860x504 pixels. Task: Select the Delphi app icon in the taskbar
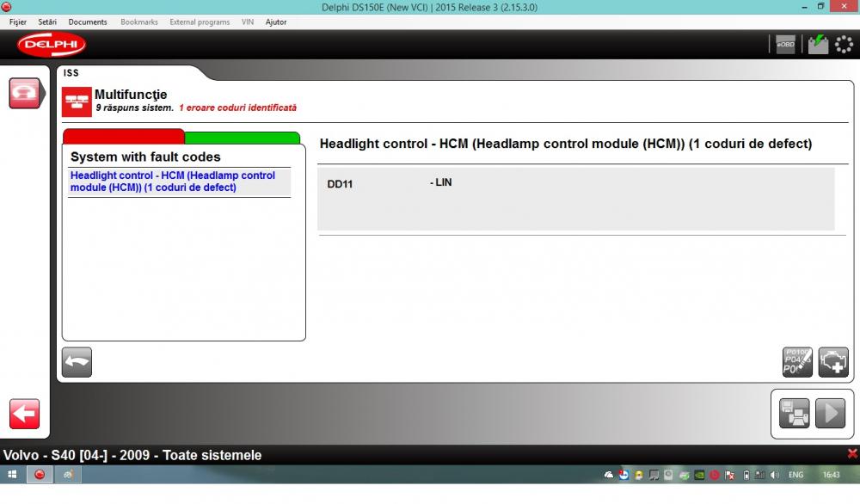pyautogui.click(x=40, y=475)
